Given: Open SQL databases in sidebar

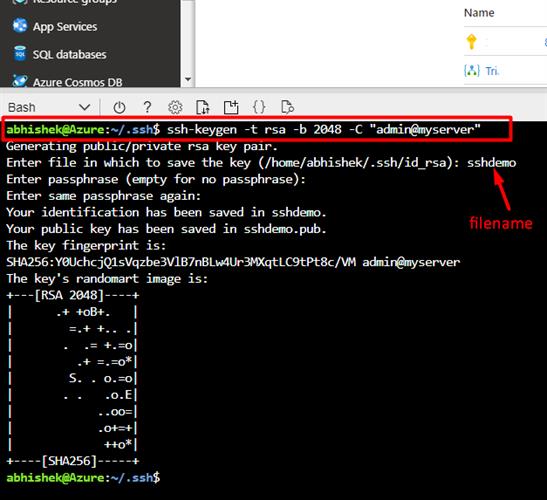Looking at the screenshot, I should point(69,54).
